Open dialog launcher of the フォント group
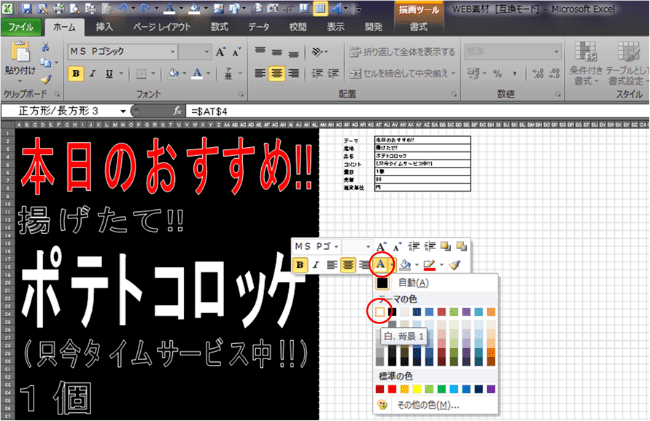Image resolution: width=650 pixels, height=421 pixels. click(x=241, y=94)
